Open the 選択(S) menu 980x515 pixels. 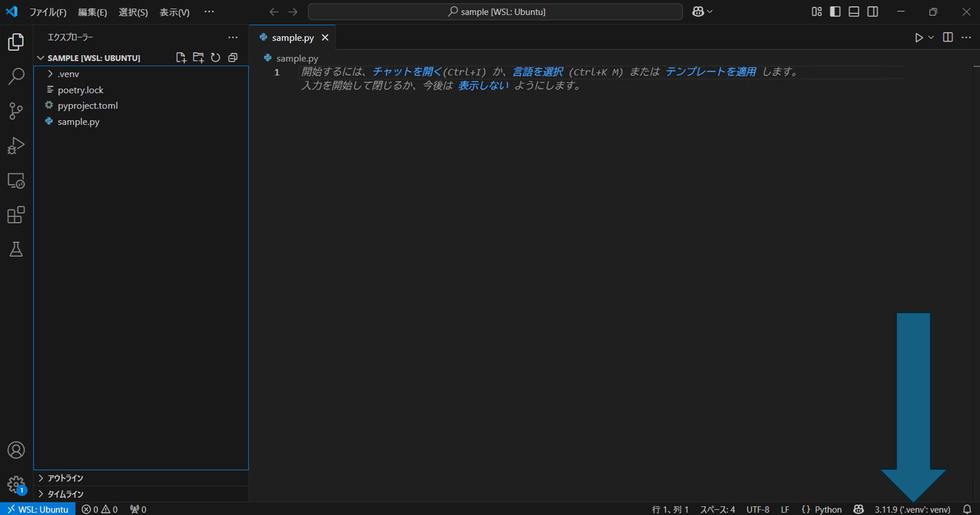pos(133,12)
